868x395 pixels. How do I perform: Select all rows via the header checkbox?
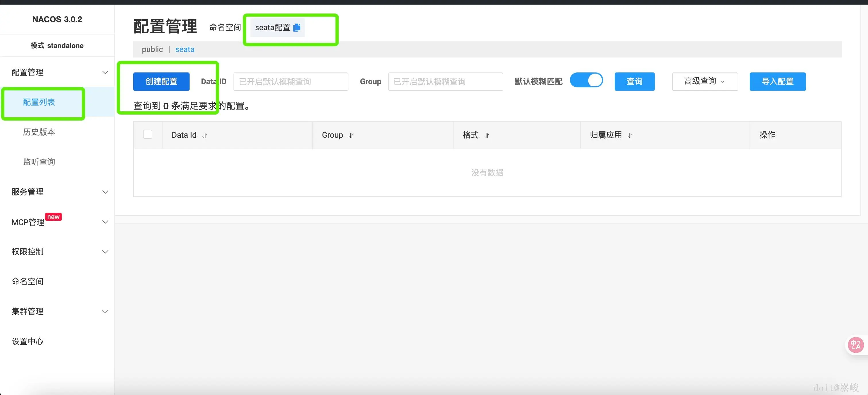(148, 134)
